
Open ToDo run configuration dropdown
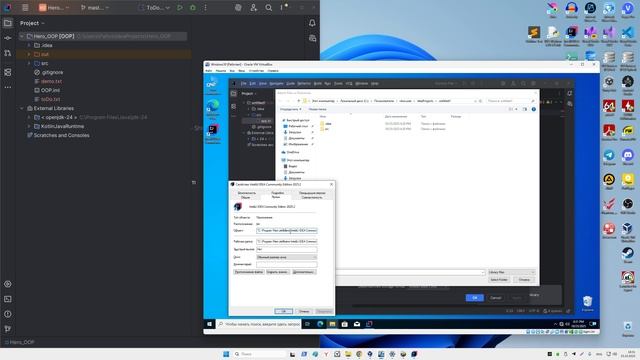[154, 7]
